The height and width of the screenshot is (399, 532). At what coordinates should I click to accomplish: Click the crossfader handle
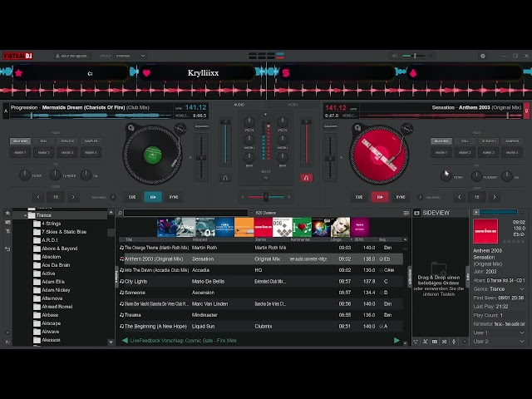(266, 197)
